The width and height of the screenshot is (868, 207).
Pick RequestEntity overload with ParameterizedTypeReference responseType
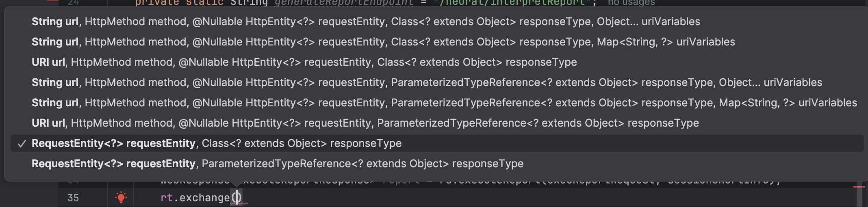pos(277,164)
